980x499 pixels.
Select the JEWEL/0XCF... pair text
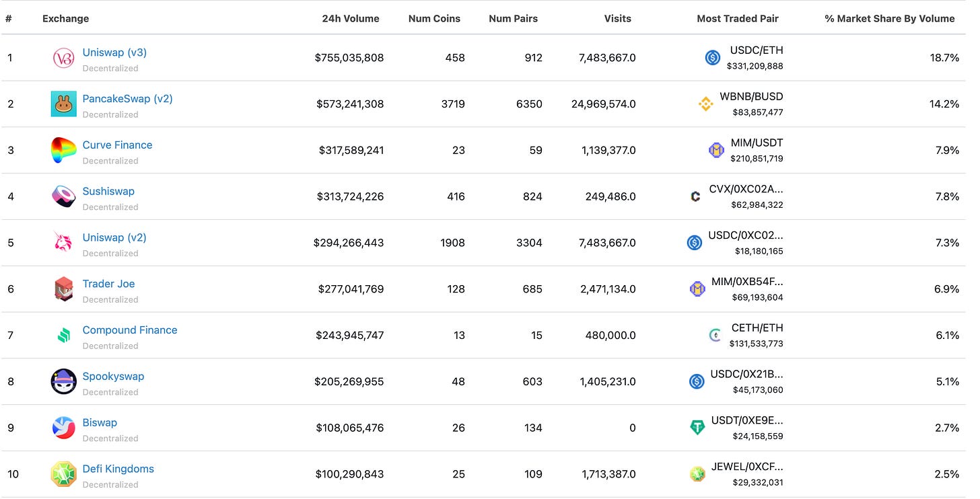point(747,467)
